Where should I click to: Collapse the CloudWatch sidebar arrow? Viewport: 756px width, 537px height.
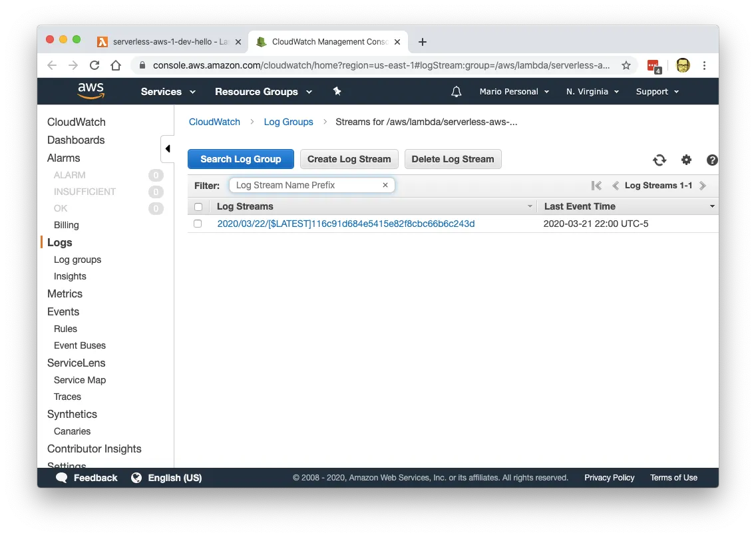point(168,148)
